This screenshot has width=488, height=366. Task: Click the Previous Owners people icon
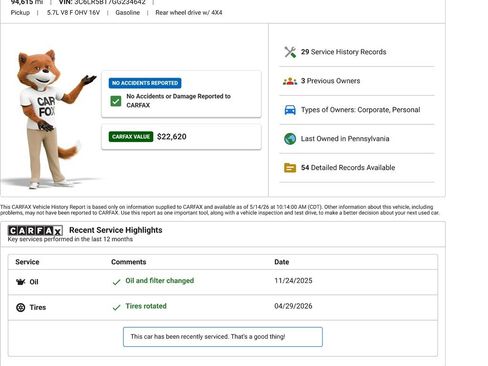(x=290, y=81)
